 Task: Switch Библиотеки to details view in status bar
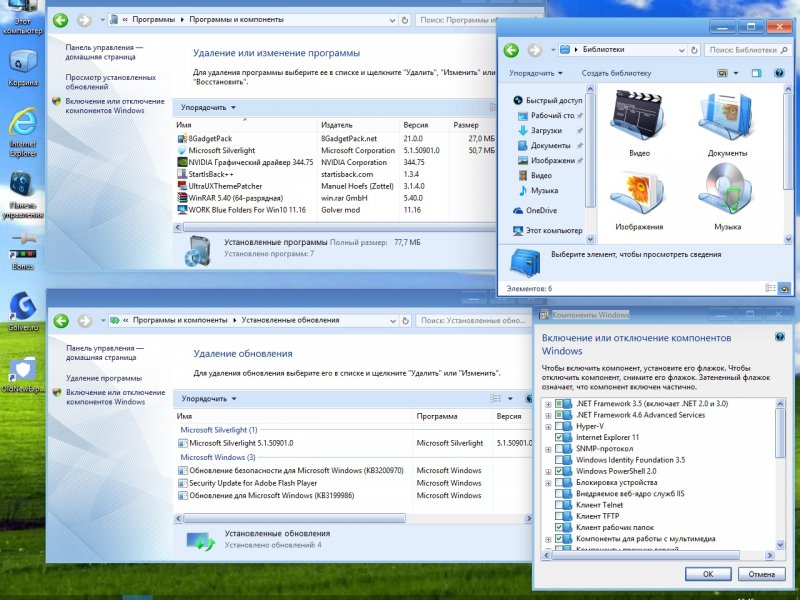(770, 288)
